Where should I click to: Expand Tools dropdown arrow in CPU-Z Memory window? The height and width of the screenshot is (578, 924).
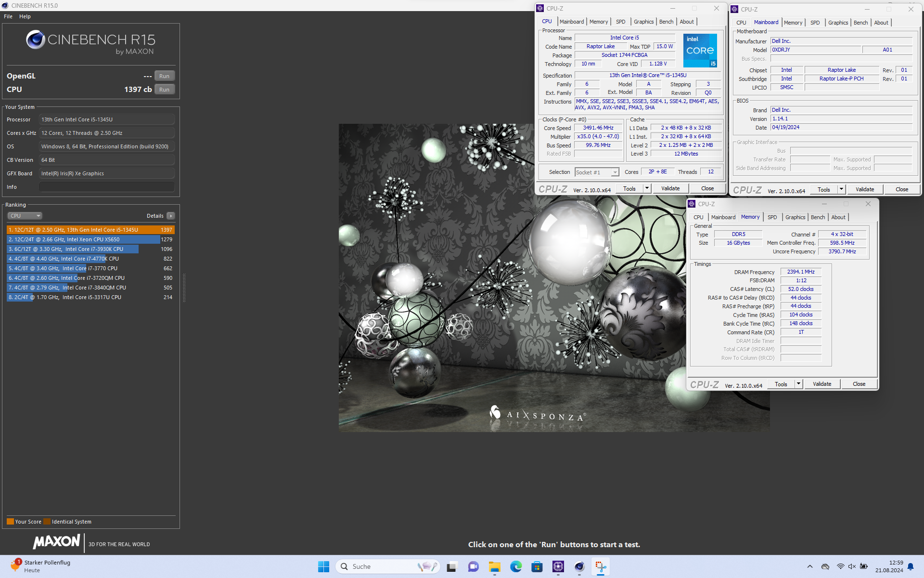[x=799, y=384]
